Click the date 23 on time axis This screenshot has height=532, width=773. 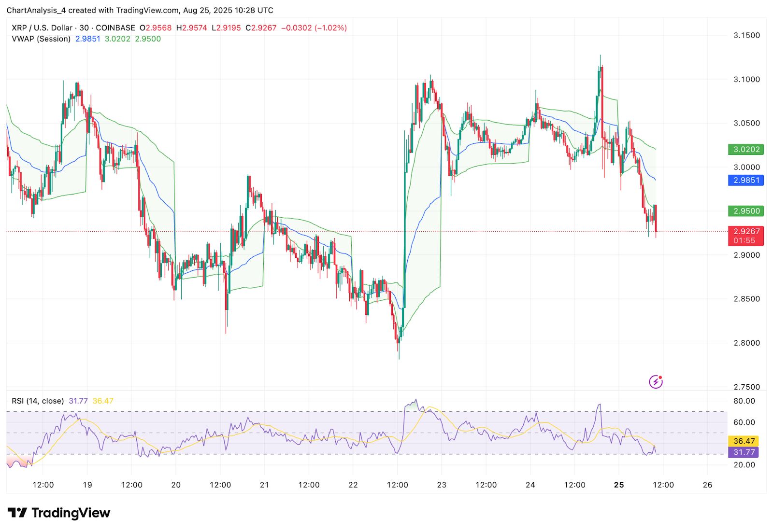pos(442,485)
